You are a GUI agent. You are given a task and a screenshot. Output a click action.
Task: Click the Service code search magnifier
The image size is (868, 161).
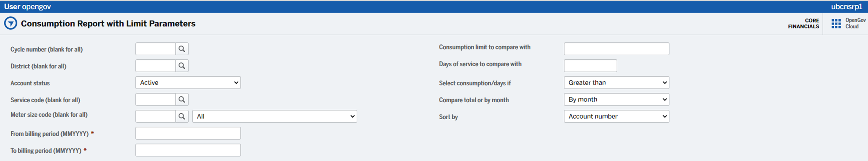coord(182,99)
